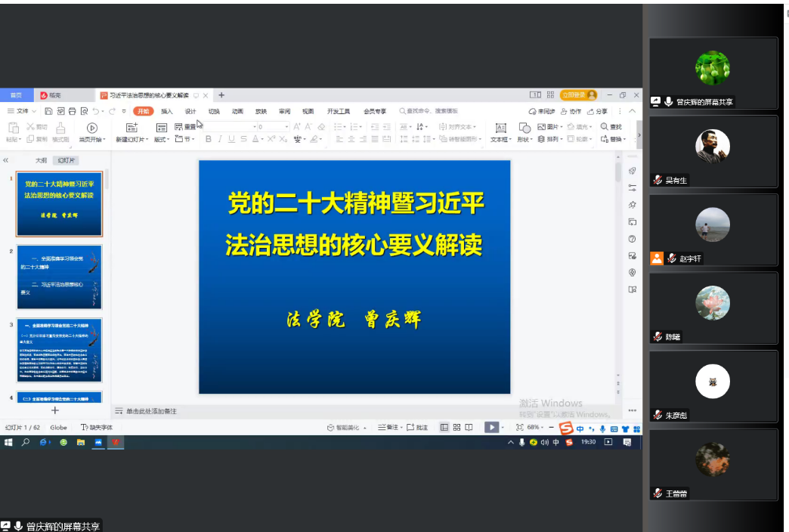
Task: Click the Save icon in quick toolbar
Action: click(x=49, y=111)
